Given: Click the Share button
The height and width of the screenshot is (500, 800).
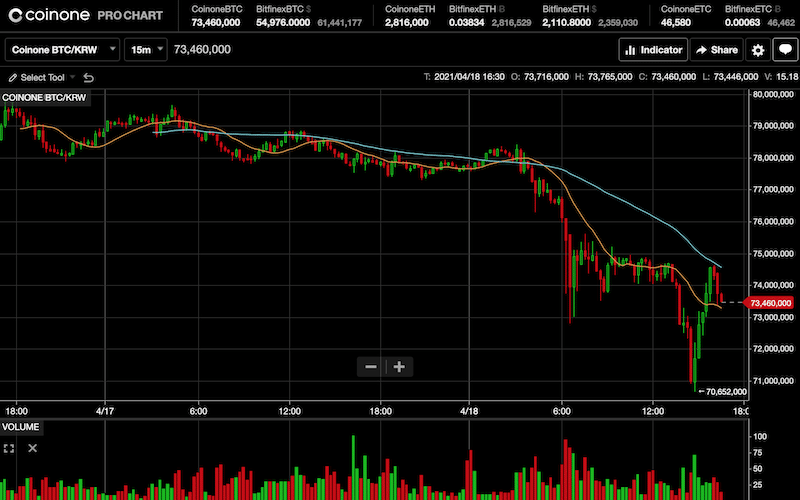Looking at the screenshot, I should [716, 50].
